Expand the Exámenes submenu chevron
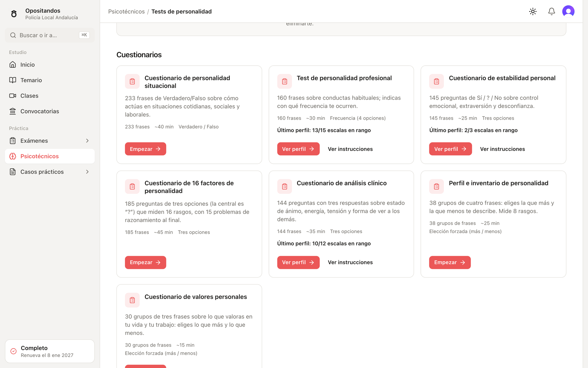Viewport: 588px width, 368px height. pos(87,141)
